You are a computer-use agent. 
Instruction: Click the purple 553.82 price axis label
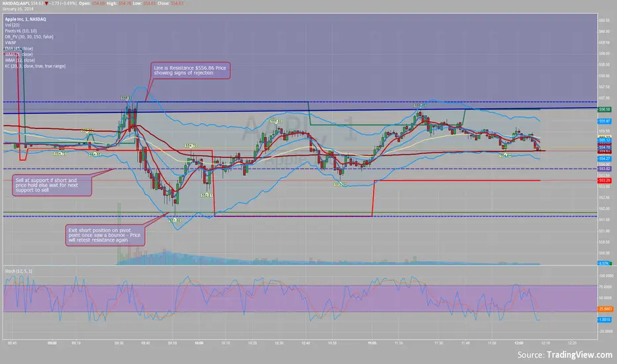pyautogui.click(x=604, y=168)
